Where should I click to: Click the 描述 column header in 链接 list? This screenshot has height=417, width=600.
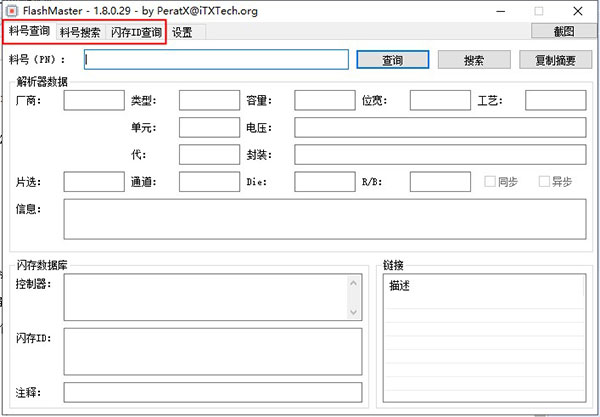[482, 287]
